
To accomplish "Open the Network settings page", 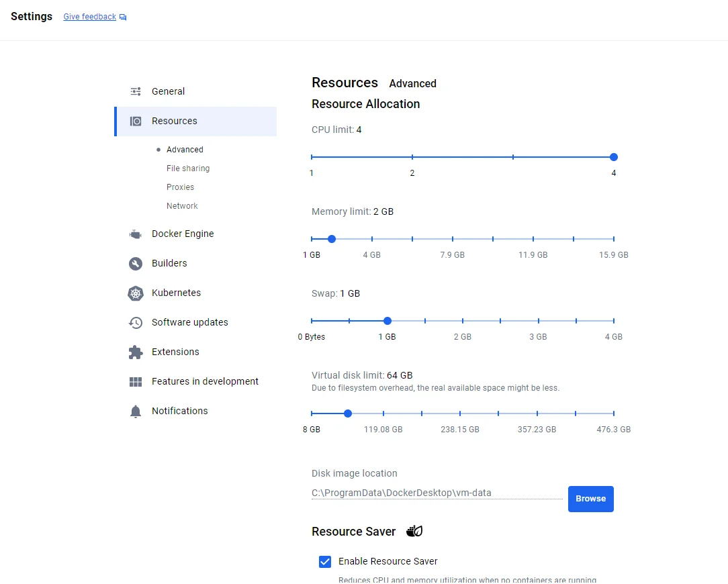I will pyautogui.click(x=182, y=205).
